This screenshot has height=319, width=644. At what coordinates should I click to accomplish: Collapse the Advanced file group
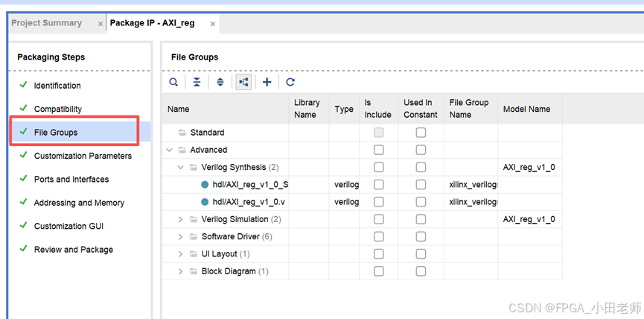click(x=170, y=150)
